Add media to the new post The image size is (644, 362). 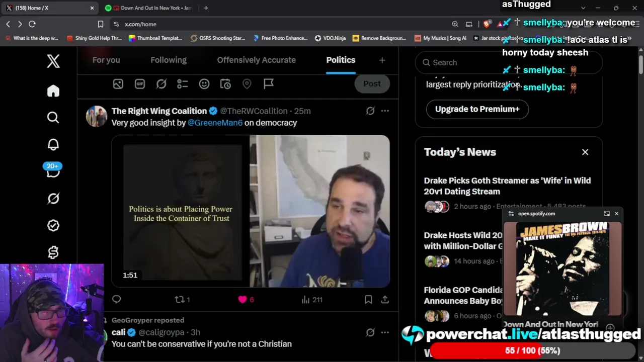point(118,84)
